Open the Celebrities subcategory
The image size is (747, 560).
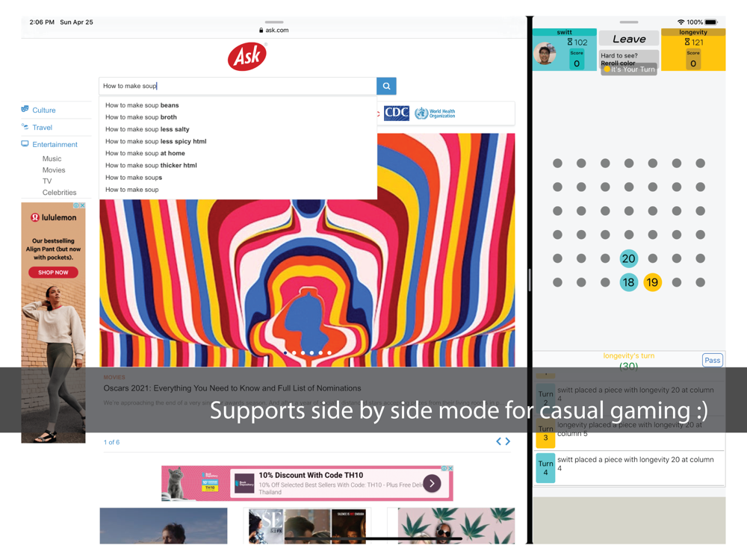(59, 193)
